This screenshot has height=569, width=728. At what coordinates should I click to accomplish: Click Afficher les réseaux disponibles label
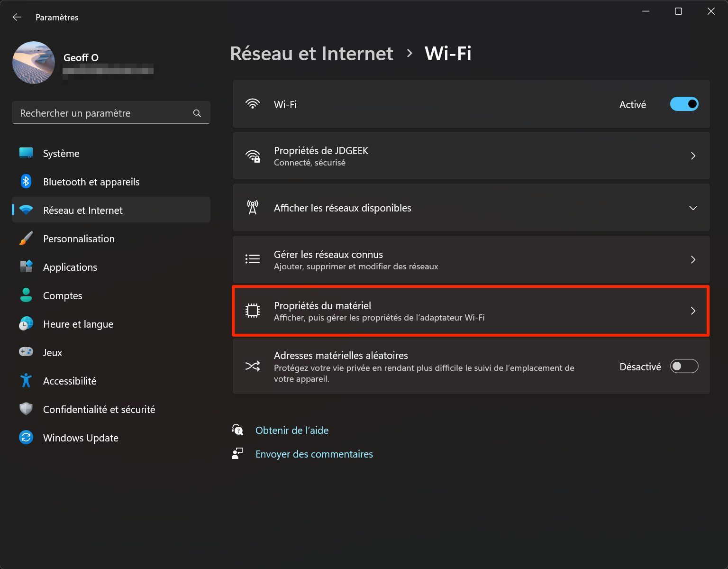[343, 208]
